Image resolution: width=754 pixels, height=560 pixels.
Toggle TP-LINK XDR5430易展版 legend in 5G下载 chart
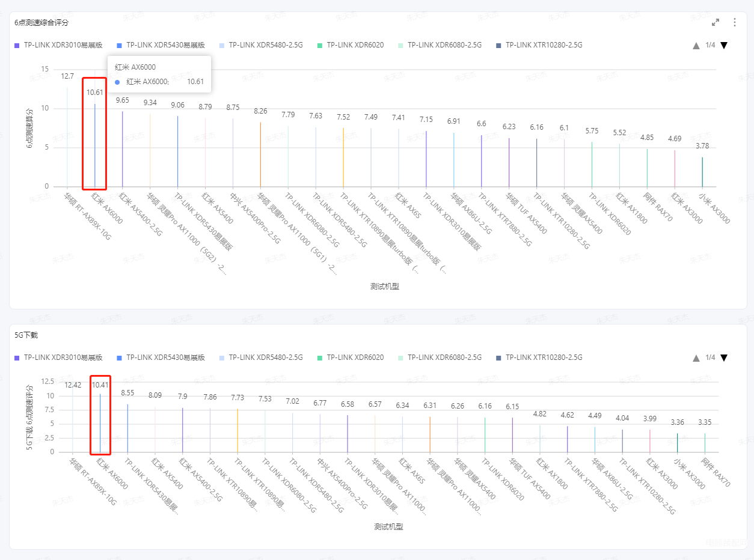coord(161,358)
